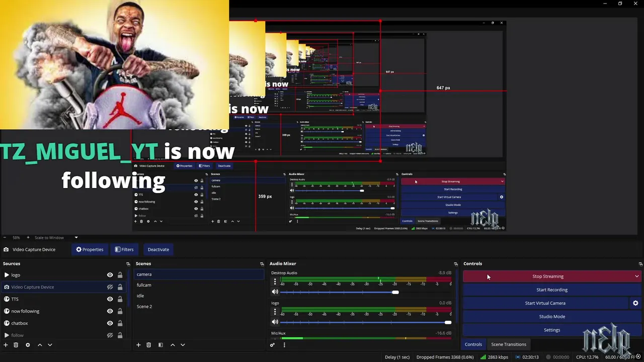Click Dropped Frames status text
The image size is (644, 362).
[x=445, y=357]
